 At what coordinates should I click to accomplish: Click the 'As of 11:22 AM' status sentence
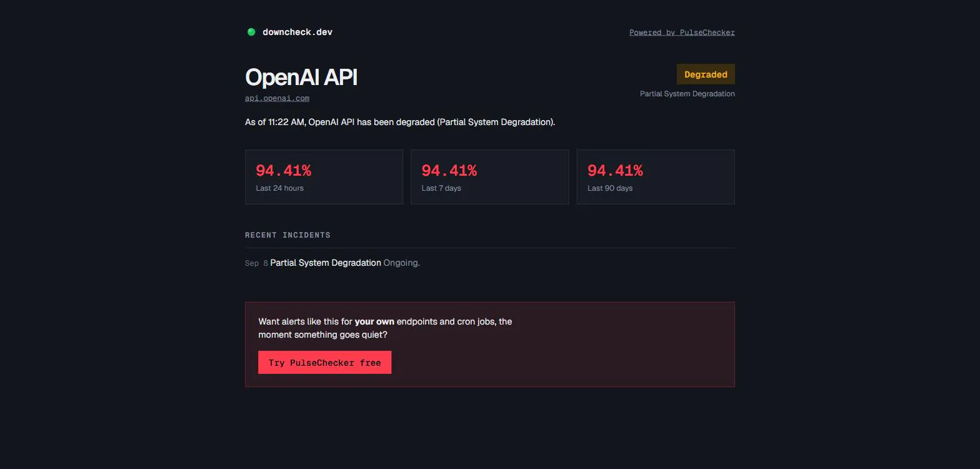pyautogui.click(x=400, y=122)
